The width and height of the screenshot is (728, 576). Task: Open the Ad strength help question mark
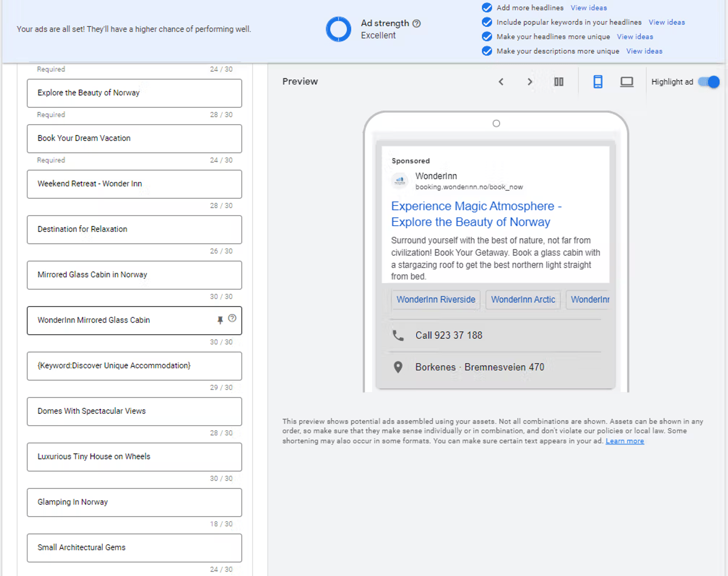[417, 23]
